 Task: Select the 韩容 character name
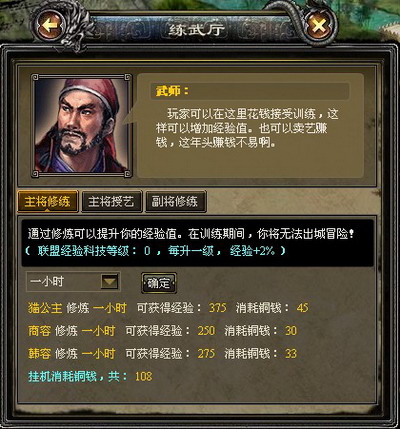point(39,354)
